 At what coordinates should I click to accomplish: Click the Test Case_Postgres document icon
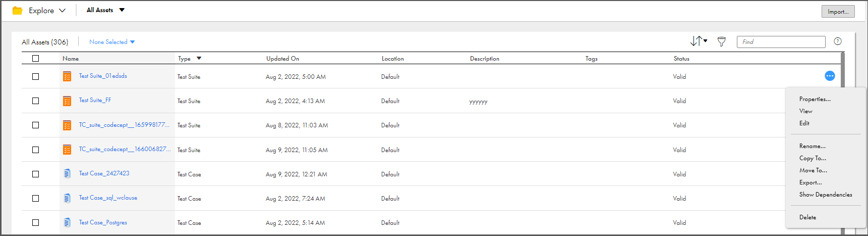(x=67, y=222)
